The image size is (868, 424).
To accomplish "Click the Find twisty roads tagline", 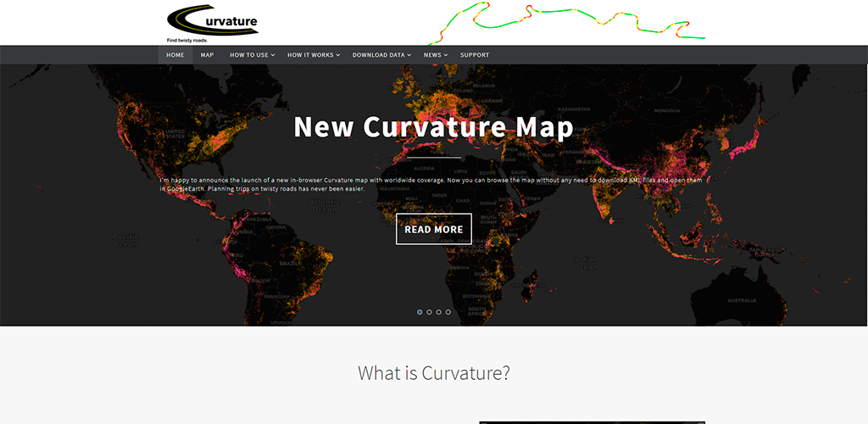I will click(187, 41).
